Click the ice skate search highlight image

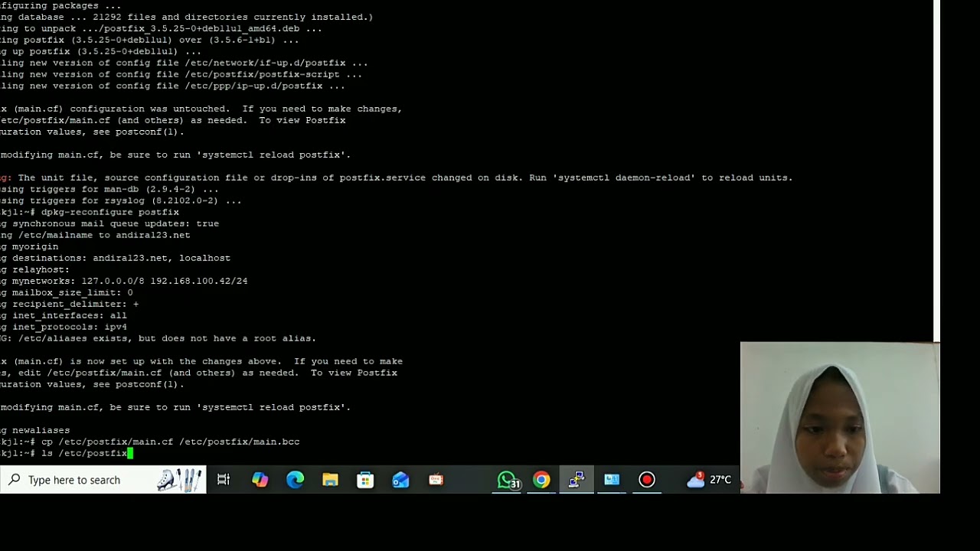(179, 480)
